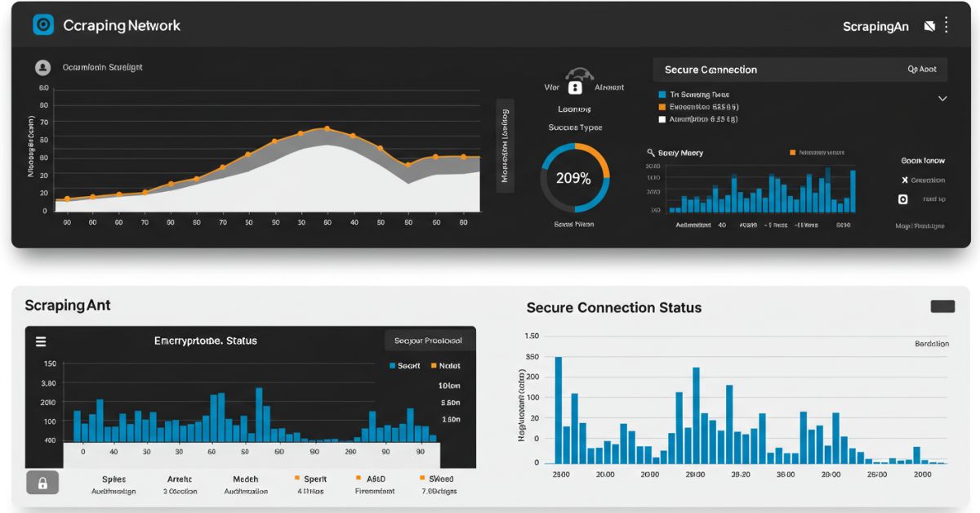Expand the chevron below Secure Connection header
Screen dimensions: 980x513
click(x=942, y=99)
